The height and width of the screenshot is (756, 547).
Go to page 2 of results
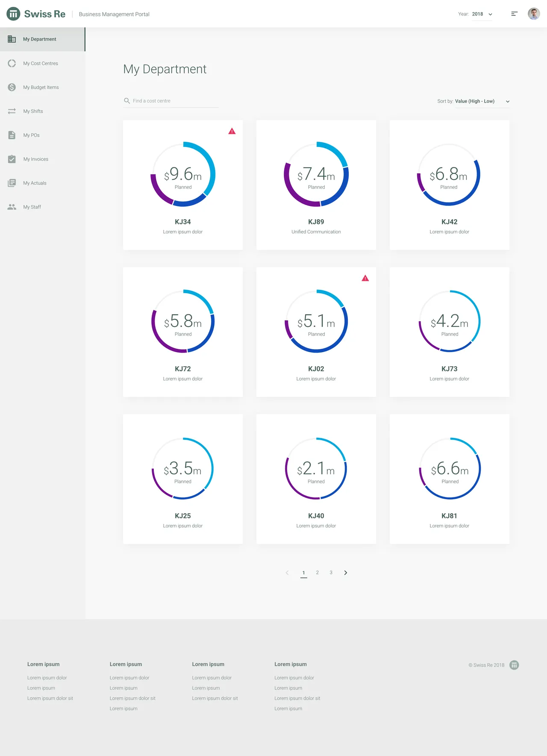tap(317, 573)
